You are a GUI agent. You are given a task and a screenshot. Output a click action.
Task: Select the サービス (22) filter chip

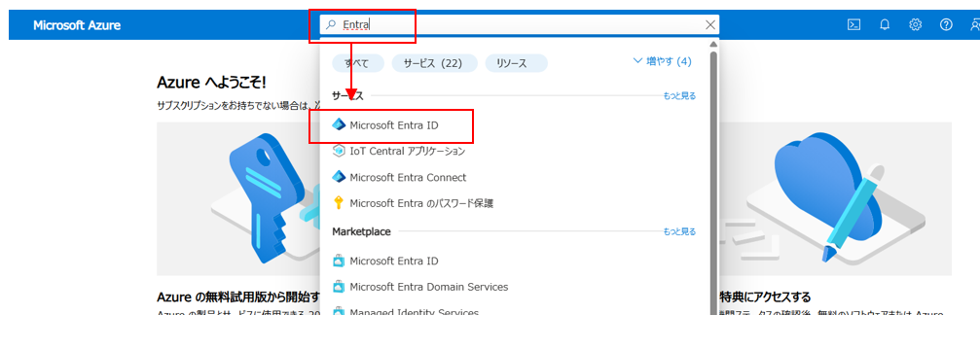coord(434,63)
